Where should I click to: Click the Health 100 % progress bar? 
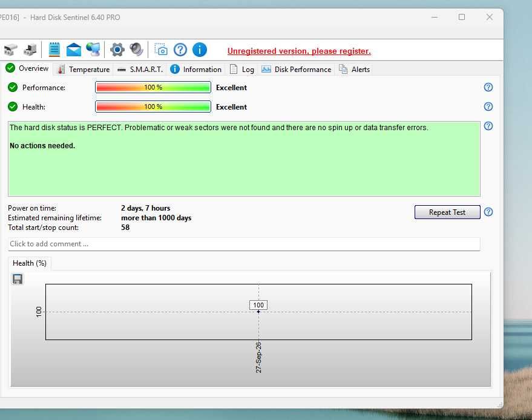pyautogui.click(x=153, y=107)
